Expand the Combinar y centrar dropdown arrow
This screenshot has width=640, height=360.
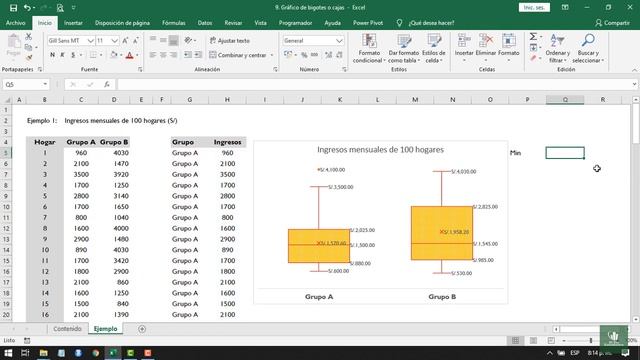[x=272, y=55]
